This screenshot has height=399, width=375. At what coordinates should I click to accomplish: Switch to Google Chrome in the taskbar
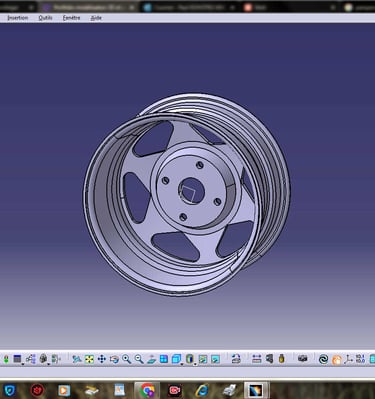(147, 390)
